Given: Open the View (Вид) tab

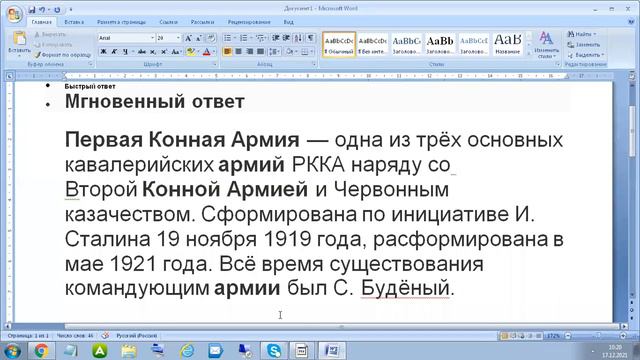Looking at the screenshot, I should [289, 22].
